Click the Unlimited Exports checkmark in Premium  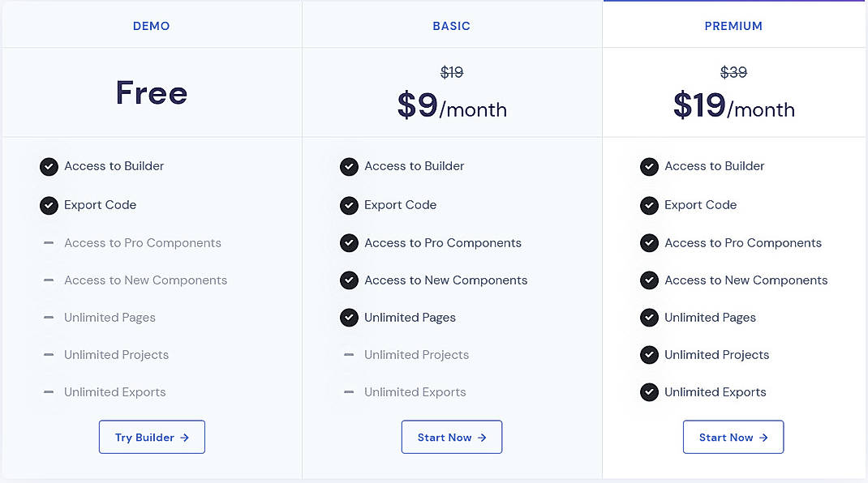(649, 391)
